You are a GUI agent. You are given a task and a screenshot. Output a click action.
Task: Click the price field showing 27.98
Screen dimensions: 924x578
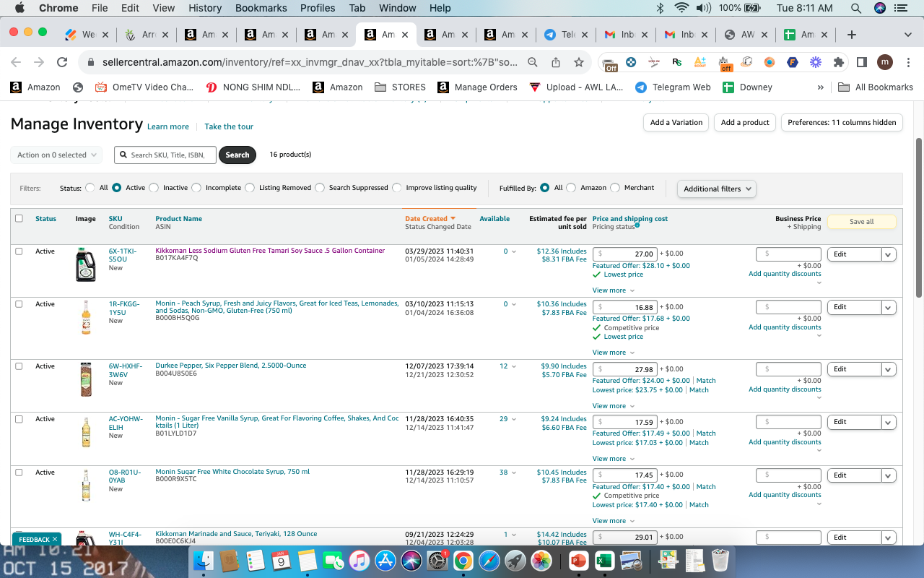coord(625,369)
